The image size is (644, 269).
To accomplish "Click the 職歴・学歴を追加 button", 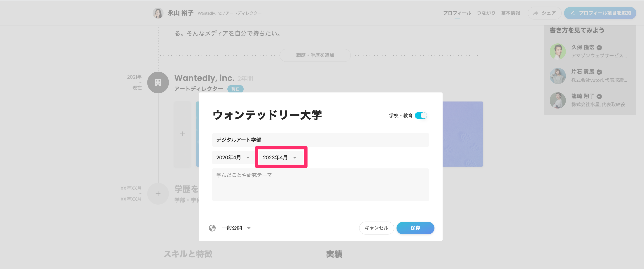I will 315,55.
